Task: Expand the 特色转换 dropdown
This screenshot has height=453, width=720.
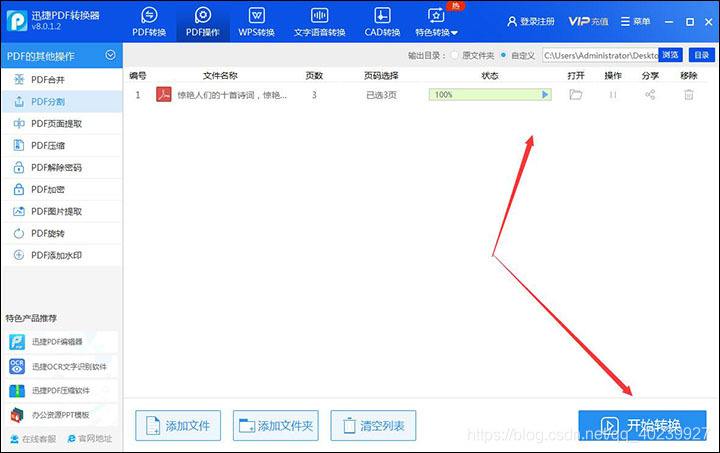Action: (436, 22)
